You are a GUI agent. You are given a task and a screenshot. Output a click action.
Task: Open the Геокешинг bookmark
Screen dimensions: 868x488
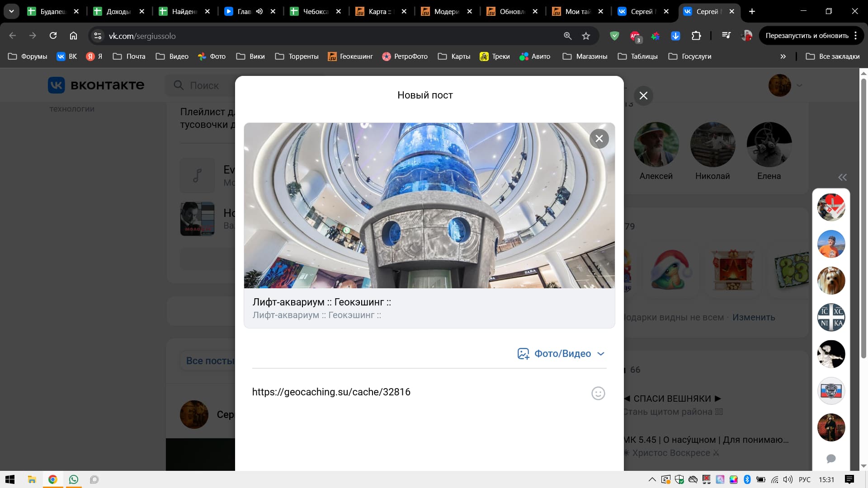click(350, 56)
